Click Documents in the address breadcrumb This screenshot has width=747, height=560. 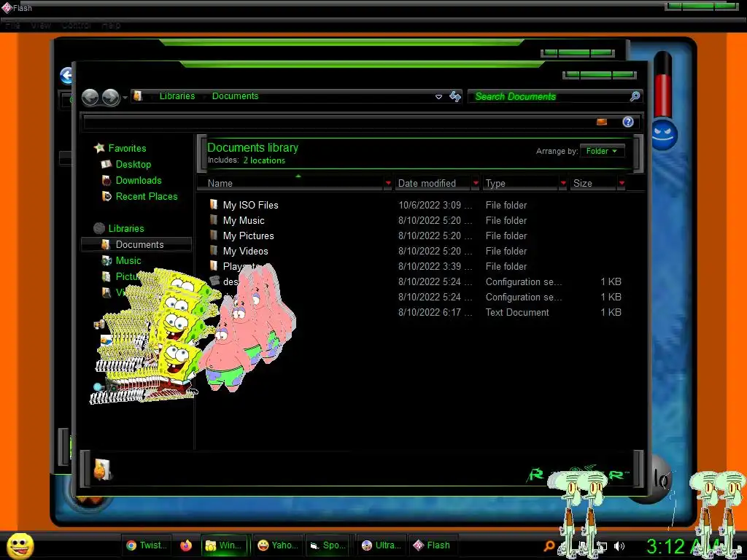[236, 96]
